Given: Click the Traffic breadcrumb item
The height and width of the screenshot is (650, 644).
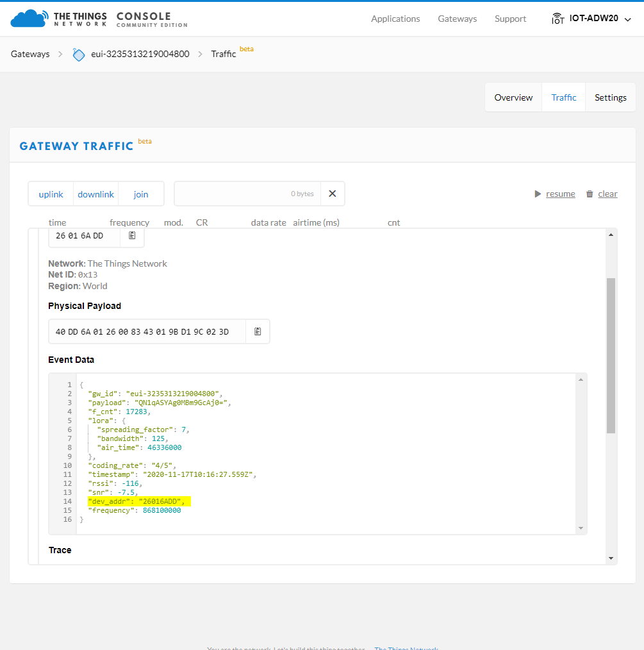Looking at the screenshot, I should pyautogui.click(x=224, y=54).
